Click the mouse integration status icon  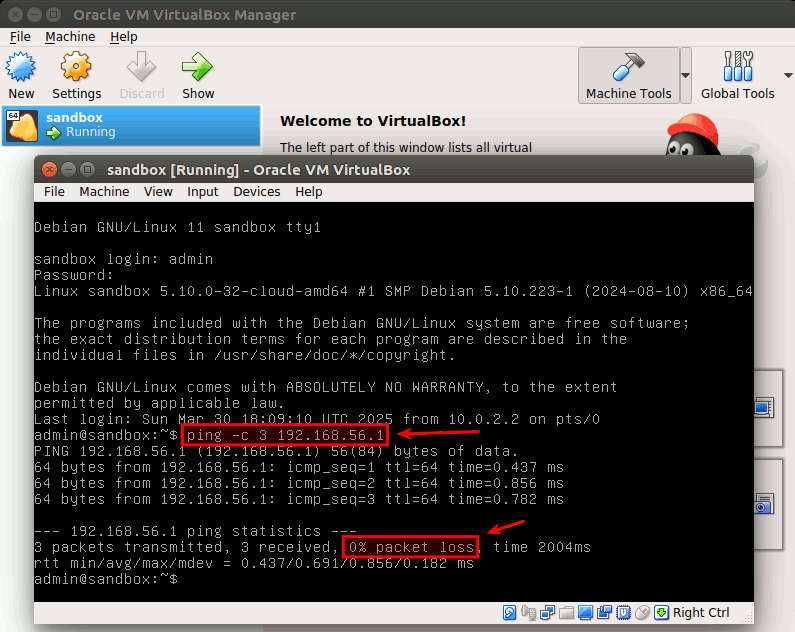point(642,613)
